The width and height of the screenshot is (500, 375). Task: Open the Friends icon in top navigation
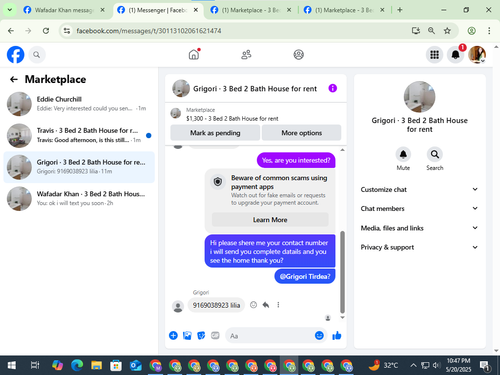(x=246, y=54)
